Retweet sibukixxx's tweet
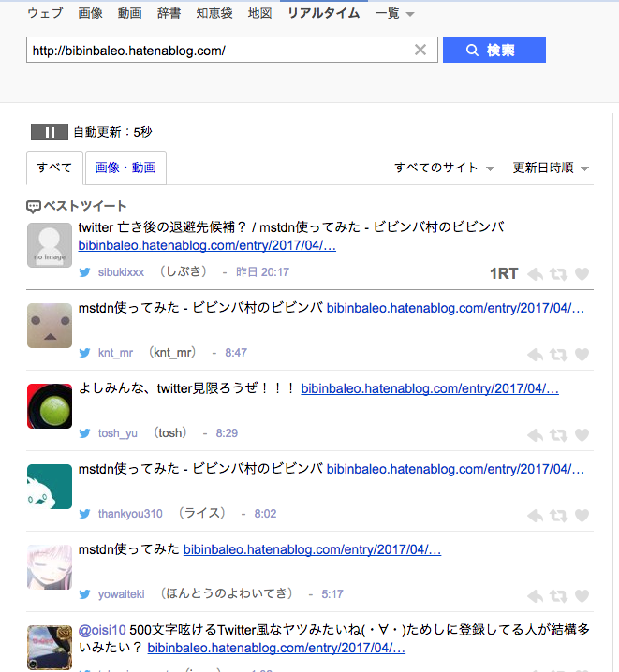The width and height of the screenshot is (619, 672). tap(558, 274)
